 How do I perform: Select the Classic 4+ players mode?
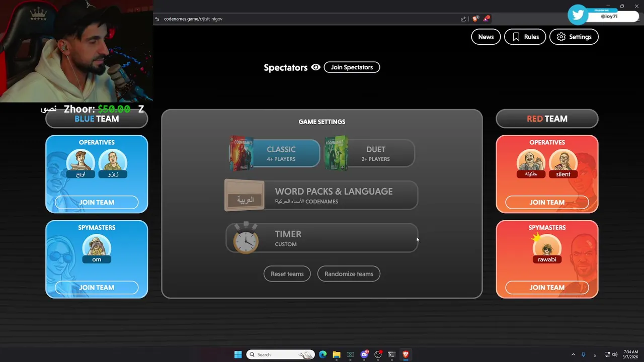click(x=274, y=153)
